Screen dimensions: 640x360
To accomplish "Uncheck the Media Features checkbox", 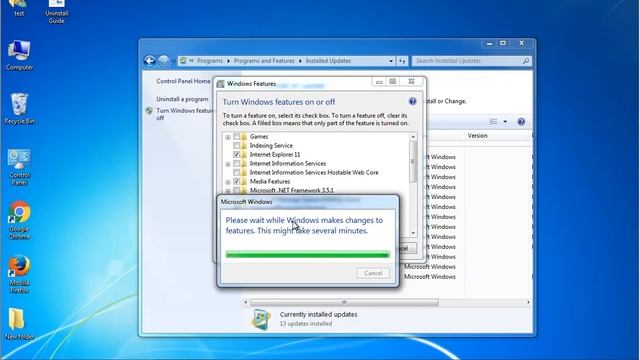I will pyautogui.click(x=236, y=181).
